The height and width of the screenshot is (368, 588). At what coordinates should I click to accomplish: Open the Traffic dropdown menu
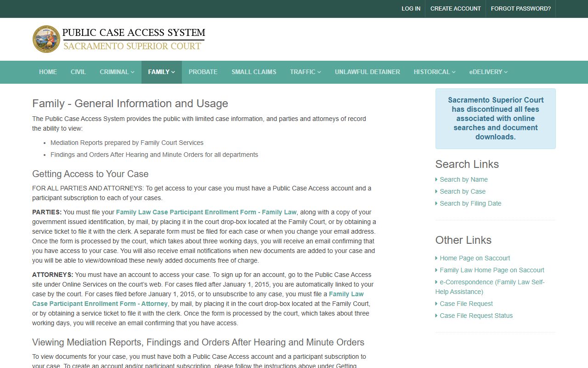[x=305, y=72]
